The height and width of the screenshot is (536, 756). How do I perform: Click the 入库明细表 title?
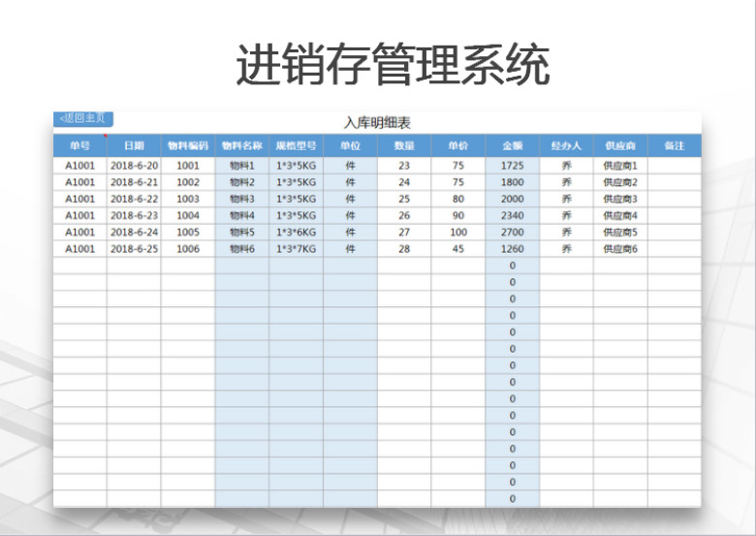tap(377, 123)
